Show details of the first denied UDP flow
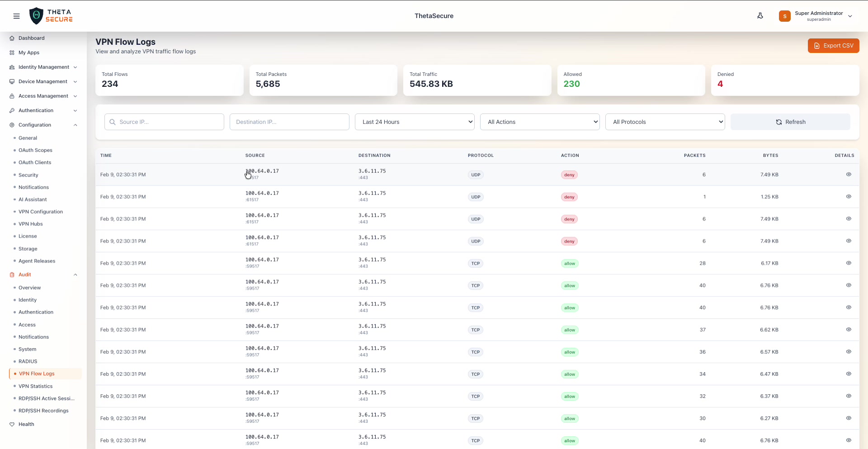868x449 pixels. [x=849, y=174]
